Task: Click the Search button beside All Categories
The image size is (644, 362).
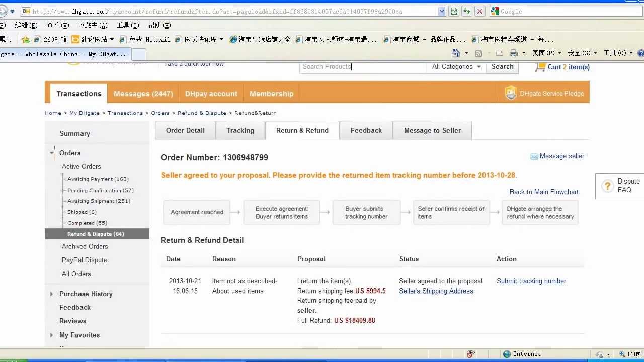Action: coord(502,66)
